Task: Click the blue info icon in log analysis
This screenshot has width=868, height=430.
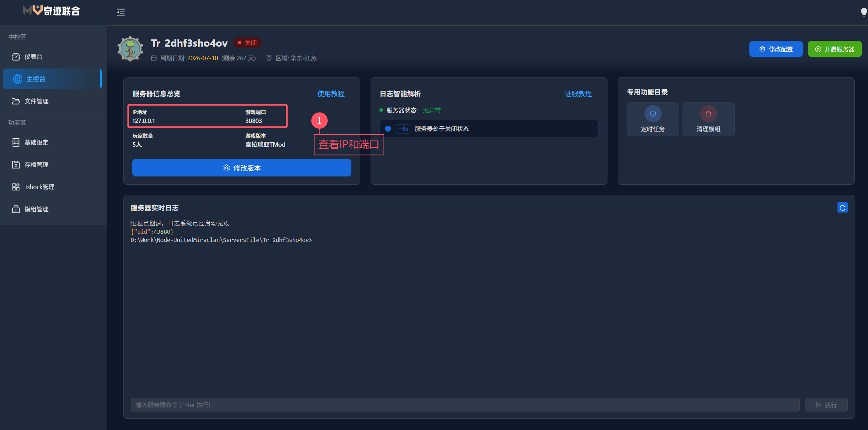Action: (x=388, y=129)
